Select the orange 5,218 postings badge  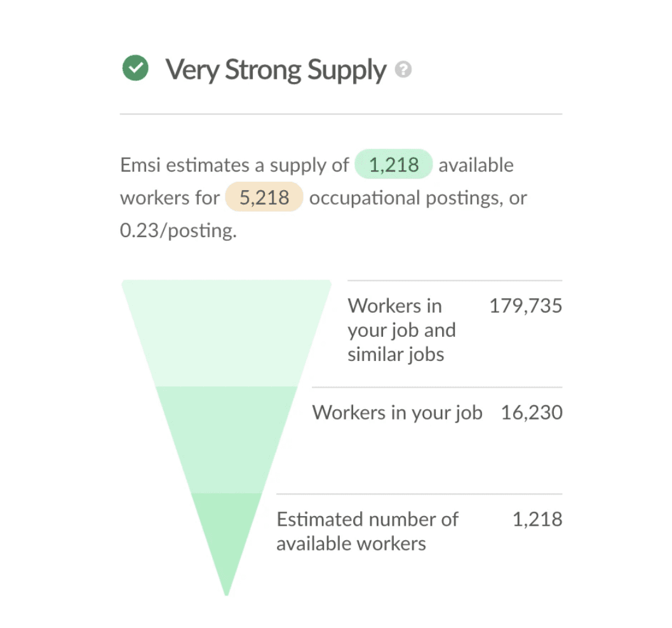click(x=264, y=197)
